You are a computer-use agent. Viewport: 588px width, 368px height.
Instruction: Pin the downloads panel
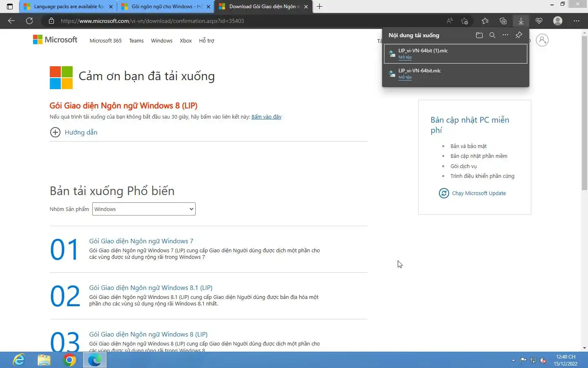click(519, 35)
